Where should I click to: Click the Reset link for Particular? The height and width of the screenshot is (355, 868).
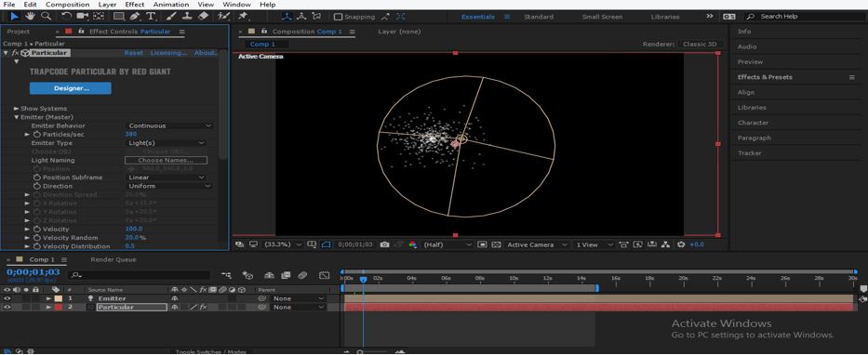(133, 53)
